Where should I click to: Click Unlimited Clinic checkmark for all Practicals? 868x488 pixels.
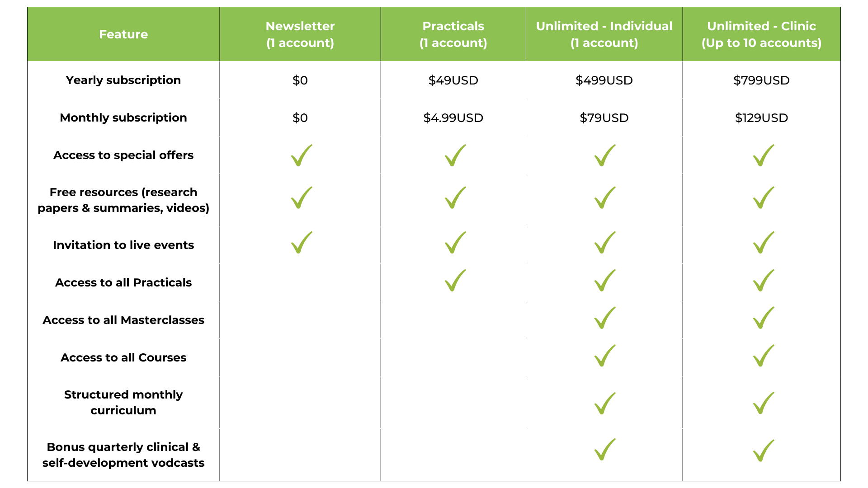[x=764, y=281]
